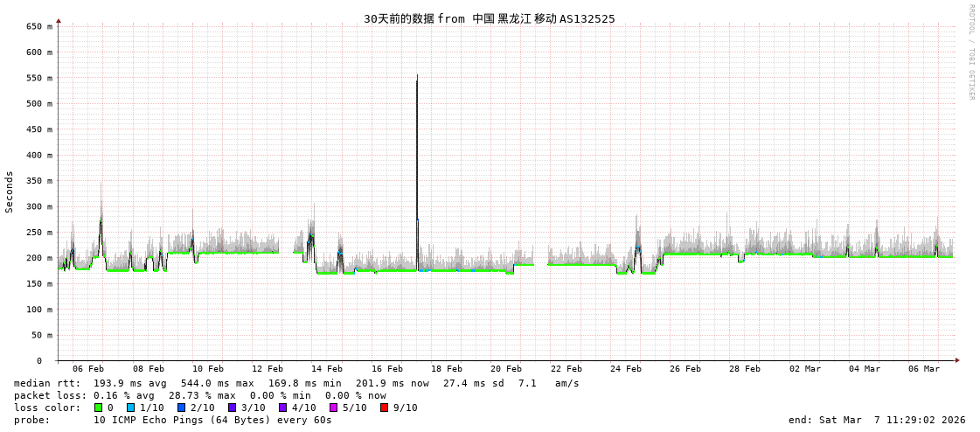Screen dimensions: 980x432
Task: Click the 200 m y-axis tick label
Action: point(38,258)
